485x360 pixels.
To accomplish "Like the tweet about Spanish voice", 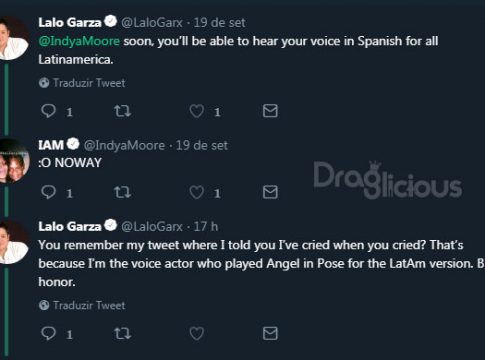I will 197,111.
